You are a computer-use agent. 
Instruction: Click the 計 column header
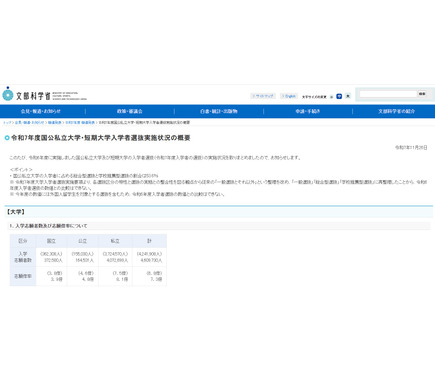pyautogui.click(x=149, y=241)
